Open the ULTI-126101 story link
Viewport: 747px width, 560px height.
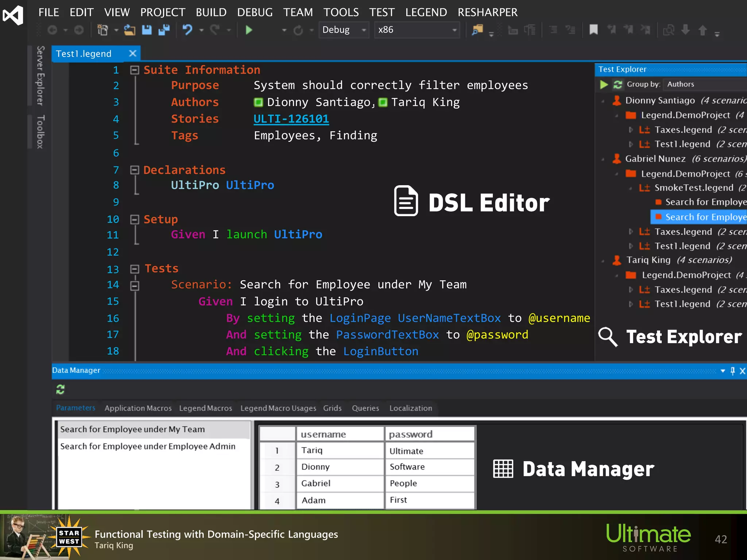pos(291,119)
